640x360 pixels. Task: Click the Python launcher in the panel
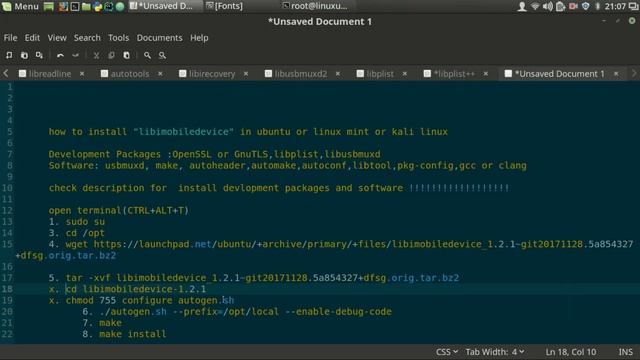point(98,6)
